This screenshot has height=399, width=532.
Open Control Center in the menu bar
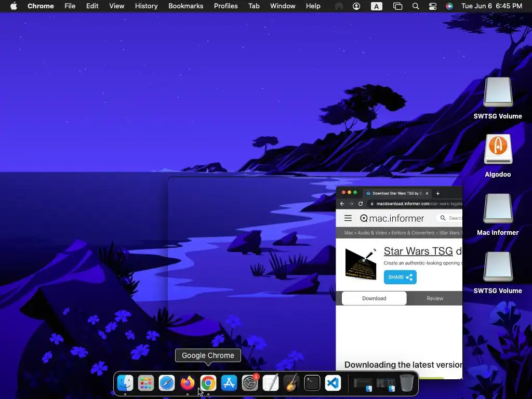click(433, 6)
